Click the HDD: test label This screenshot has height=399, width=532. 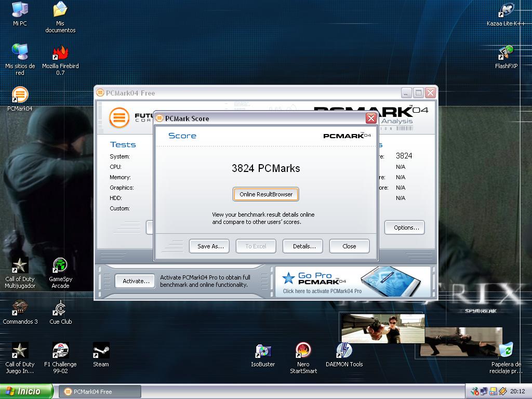(x=116, y=198)
